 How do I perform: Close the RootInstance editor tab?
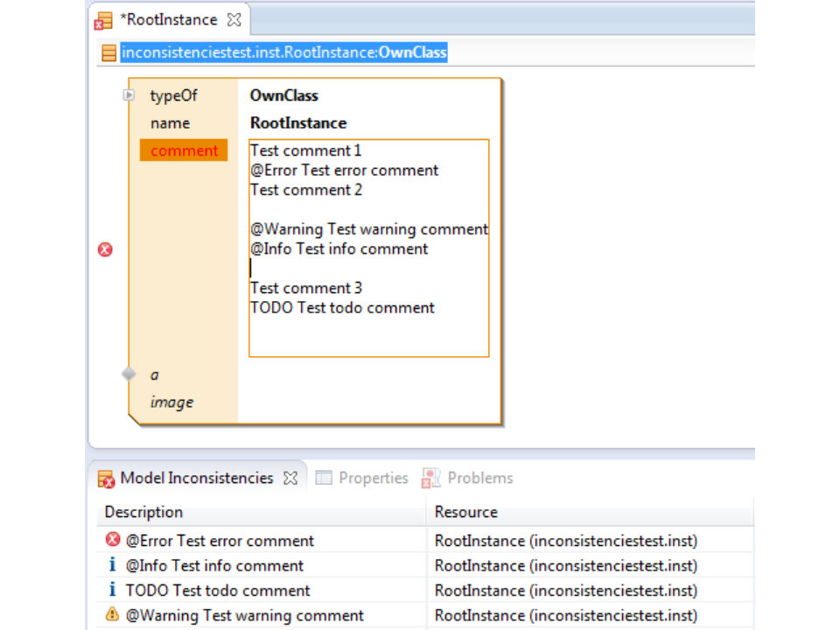234,19
